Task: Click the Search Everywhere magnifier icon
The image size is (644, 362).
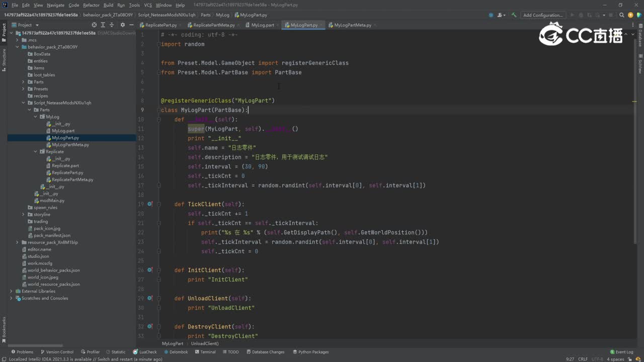Action: [621, 15]
